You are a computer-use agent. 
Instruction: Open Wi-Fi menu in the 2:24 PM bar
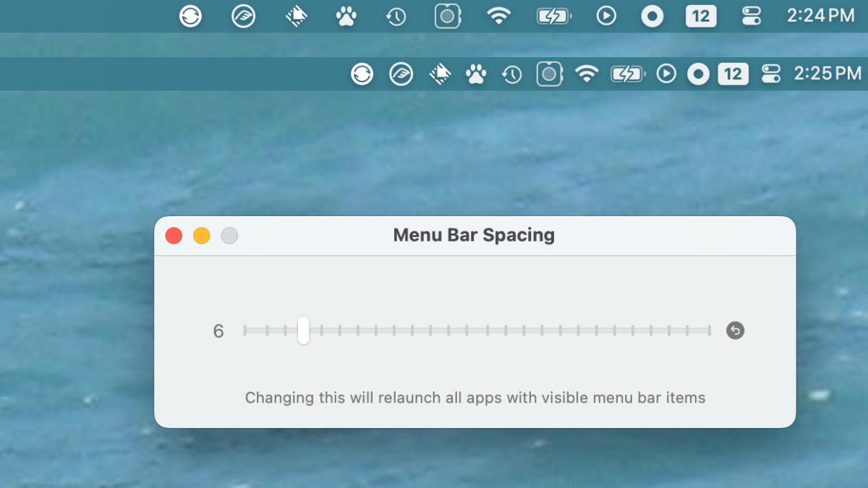499,16
